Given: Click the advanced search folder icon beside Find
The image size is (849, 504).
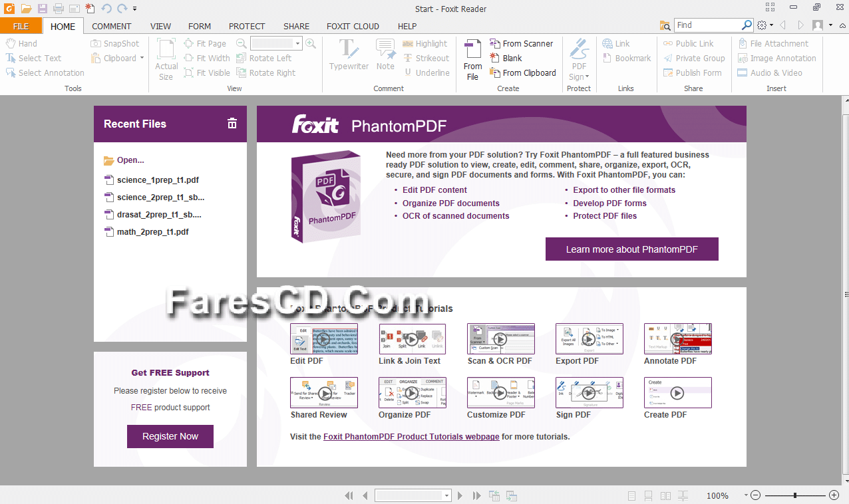Looking at the screenshot, I should tap(665, 25).
